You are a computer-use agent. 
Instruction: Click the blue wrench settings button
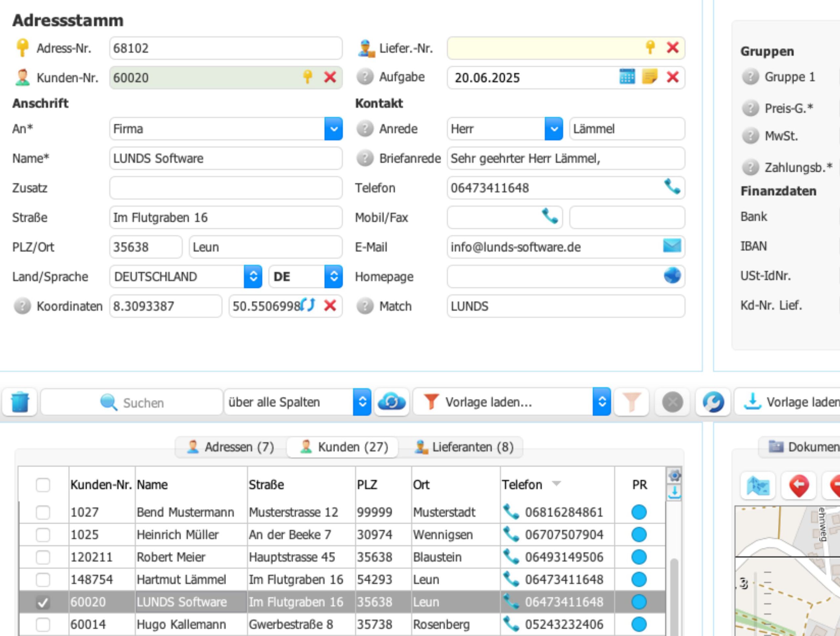tap(713, 402)
